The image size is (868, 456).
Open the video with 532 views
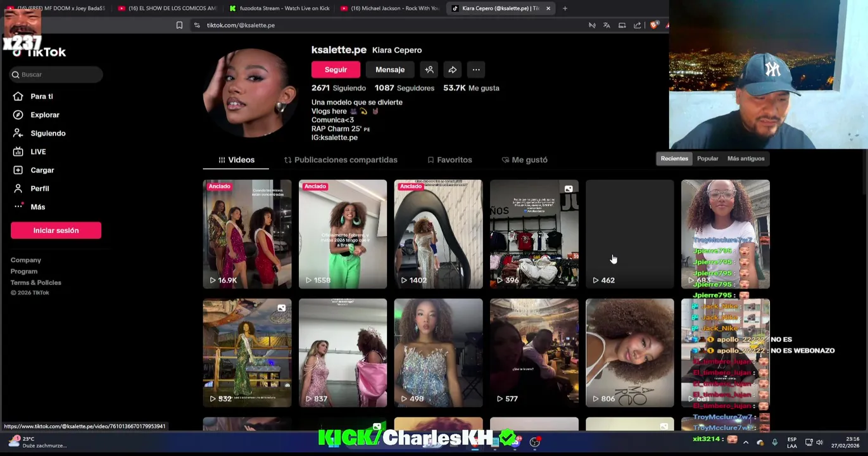tap(247, 353)
